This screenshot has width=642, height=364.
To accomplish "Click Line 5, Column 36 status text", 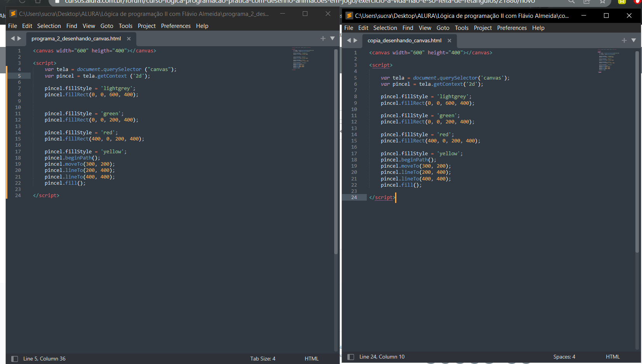I will point(44,359).
